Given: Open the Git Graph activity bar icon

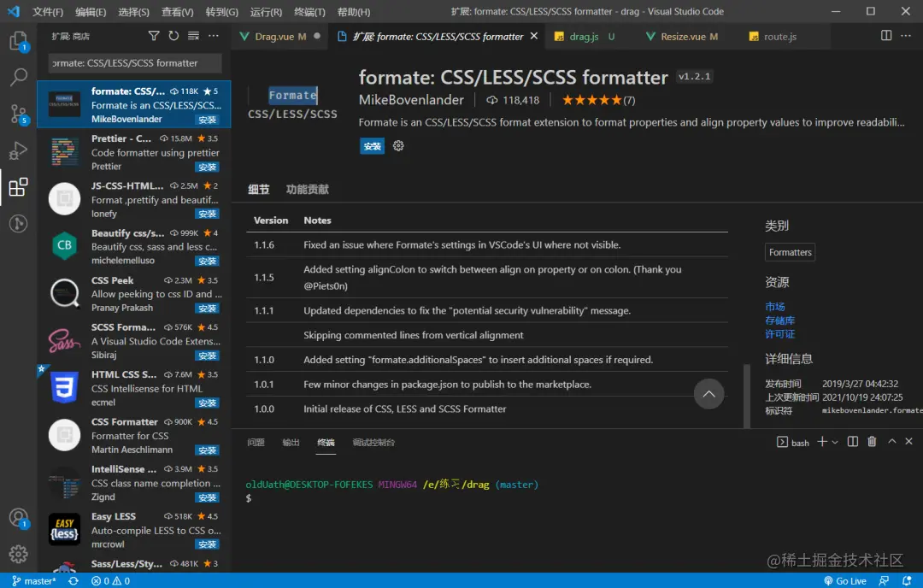Looking at the screenshot, I should [18, 224].
